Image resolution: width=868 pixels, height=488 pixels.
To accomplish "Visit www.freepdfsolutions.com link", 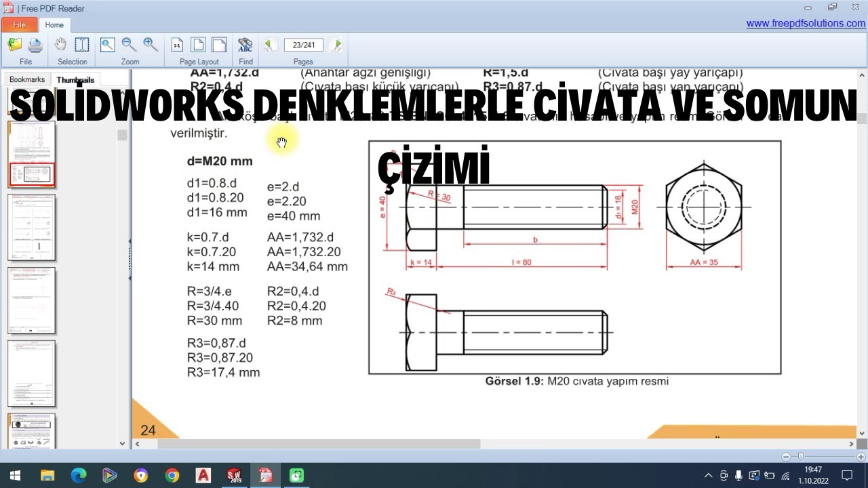I will (806, 23).
